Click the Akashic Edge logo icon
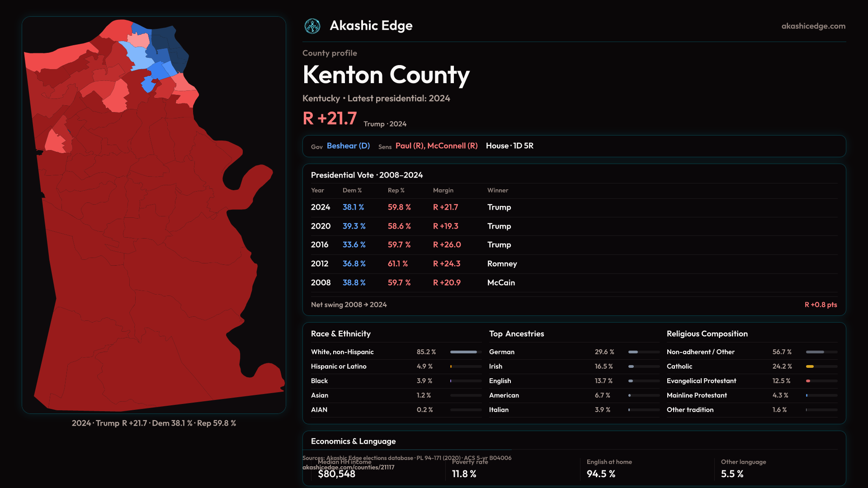The height and width of the screenshot is (488, 868). pos(312,26)
